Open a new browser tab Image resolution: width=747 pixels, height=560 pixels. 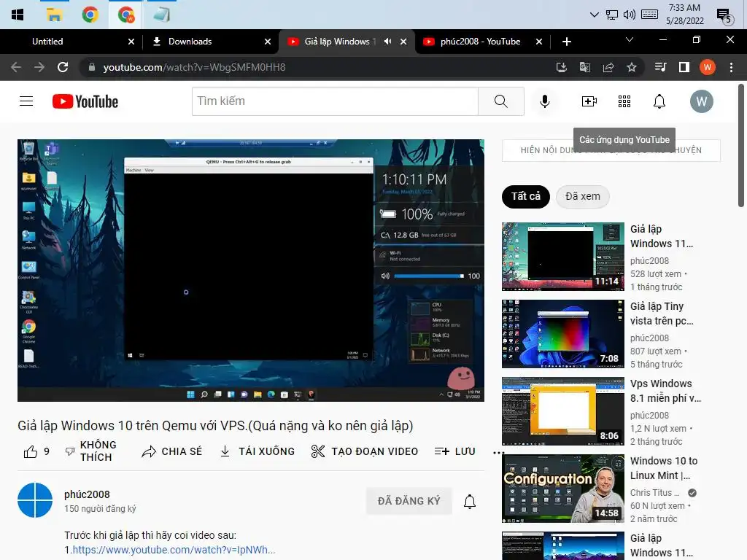(x=566, y=42)
